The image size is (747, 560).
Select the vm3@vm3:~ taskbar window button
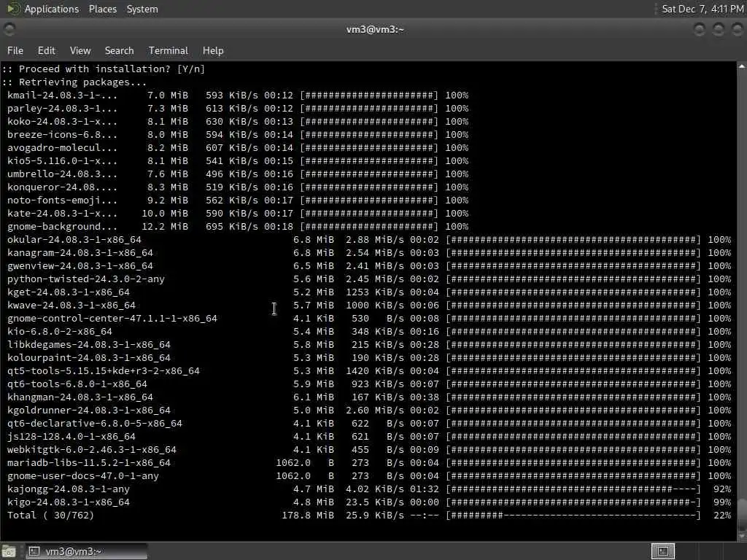pyautogui.click(x=86, y=551)
